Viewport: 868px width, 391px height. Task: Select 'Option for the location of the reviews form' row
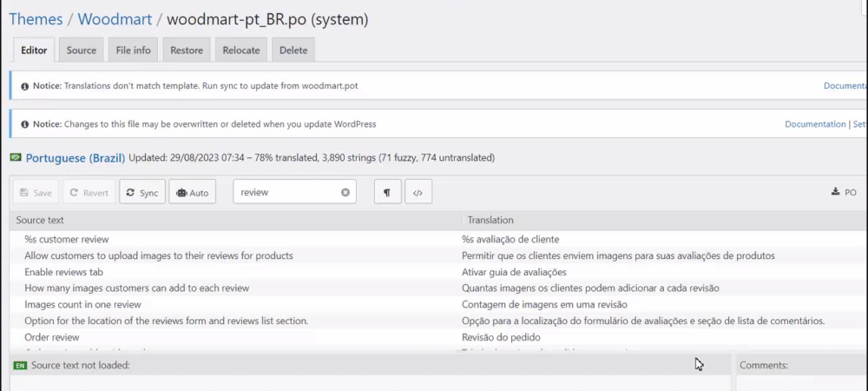166,321
